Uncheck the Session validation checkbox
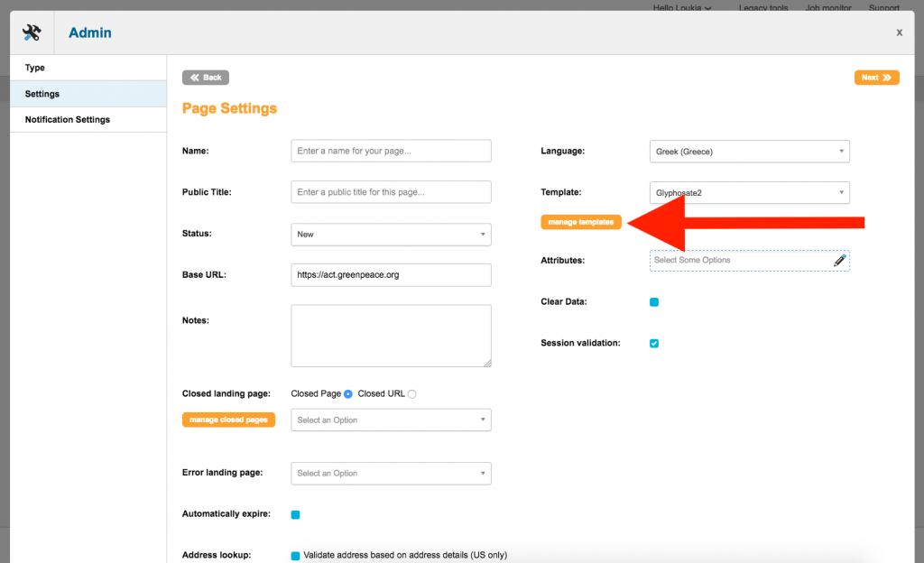The width and height of the screenshot is (924, 563). (654, 344)
